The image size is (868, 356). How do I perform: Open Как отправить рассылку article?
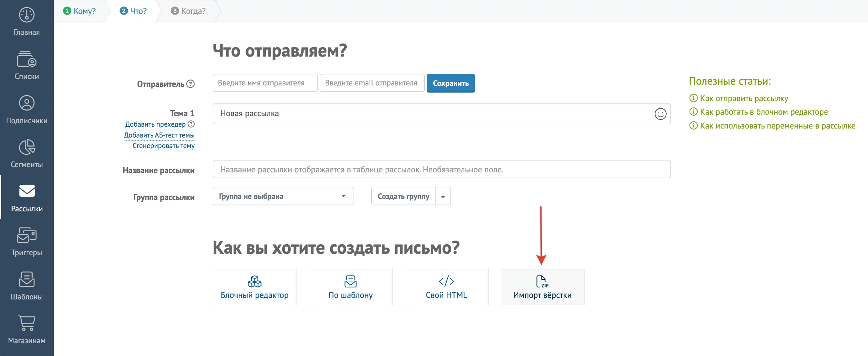[x=744, y=99]
